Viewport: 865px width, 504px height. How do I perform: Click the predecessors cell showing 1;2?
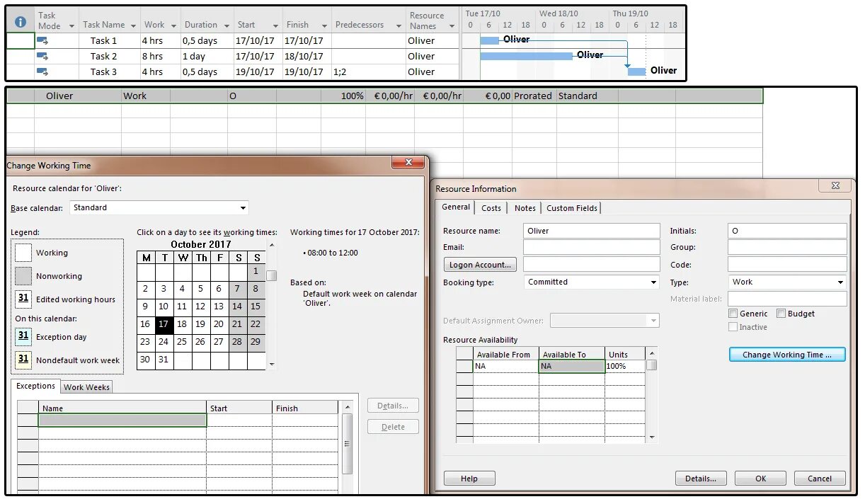pyautogui.click(x=367, y=71)
